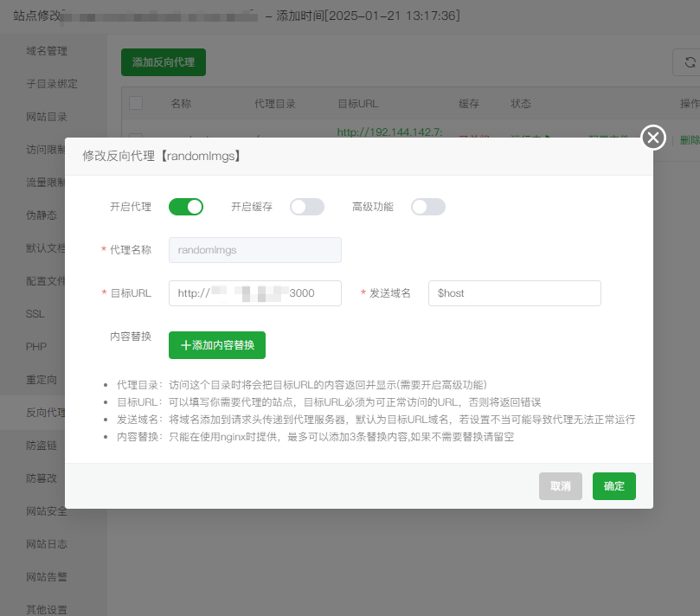Viewport: 700px width, 616px height.
Task: Check the select-all checkbox in table header
Action: (136, 103)
